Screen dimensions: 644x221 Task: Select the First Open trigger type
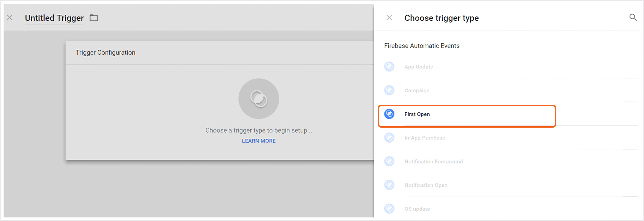click(x=417, y=114)
